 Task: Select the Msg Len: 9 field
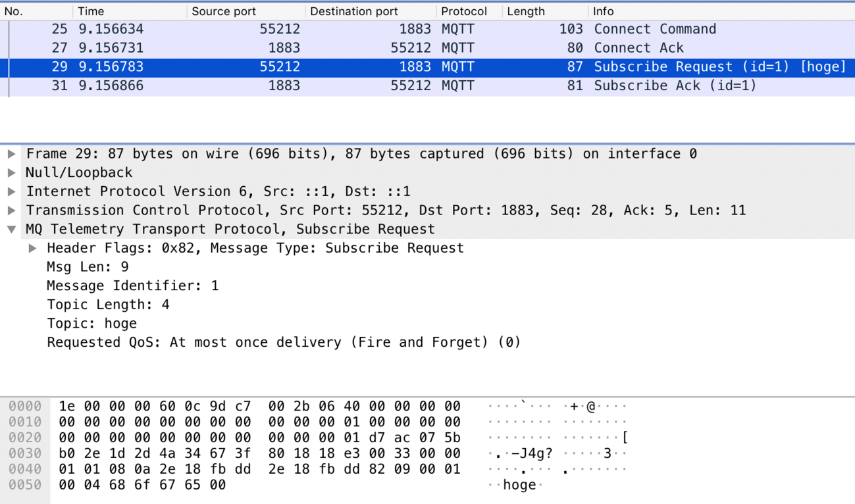(88, 267)
